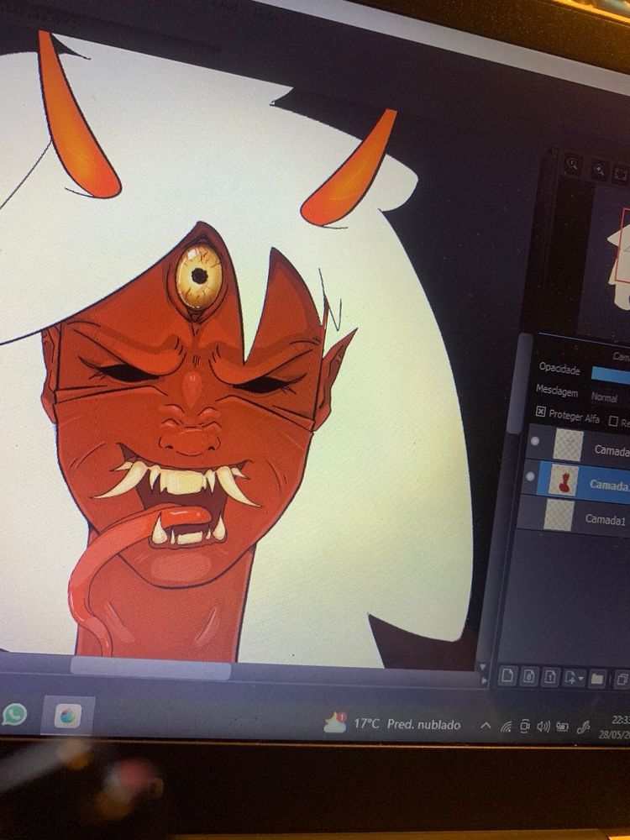Select the highlighted Camada2 layer name

click(609, 485)
